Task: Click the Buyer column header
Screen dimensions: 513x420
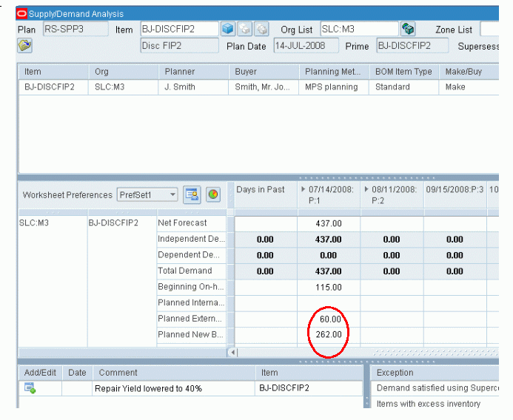Action: [264, 72]
